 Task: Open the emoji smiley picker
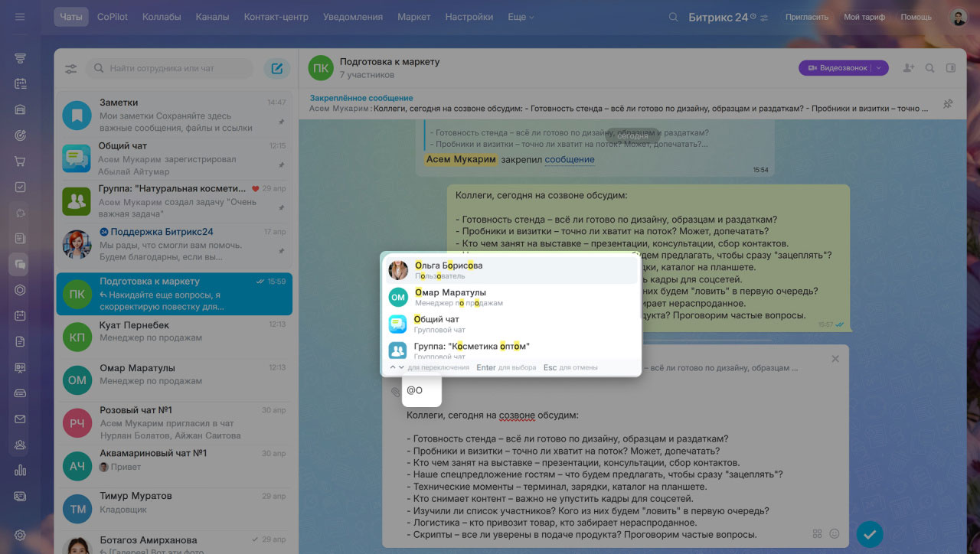(x=835, y=533)
